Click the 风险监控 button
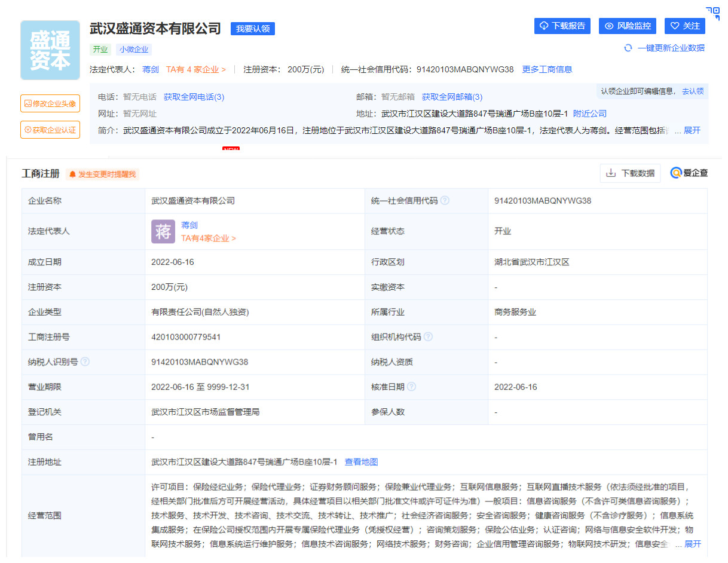This screenshot has height=563, width=728. [628, 26]
